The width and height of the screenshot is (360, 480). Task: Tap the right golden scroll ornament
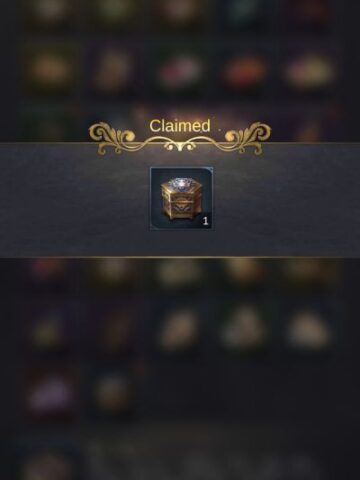click(x=248, y=137)
